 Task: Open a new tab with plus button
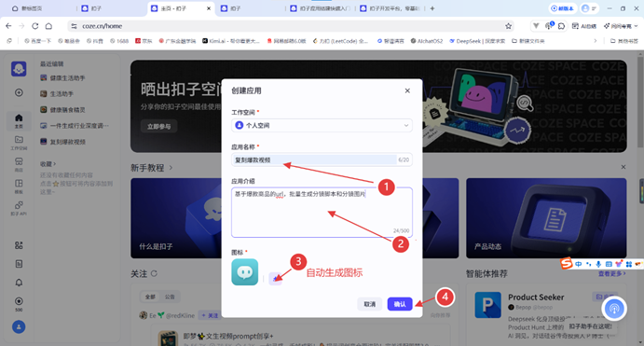point(432,8)
